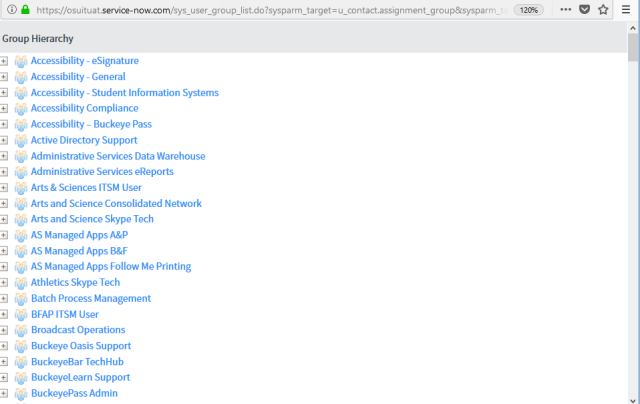The width and height of the screenshot is (640, 404).
Task: Click the scrollbar down arrow
Action: [x=633, y=400]
